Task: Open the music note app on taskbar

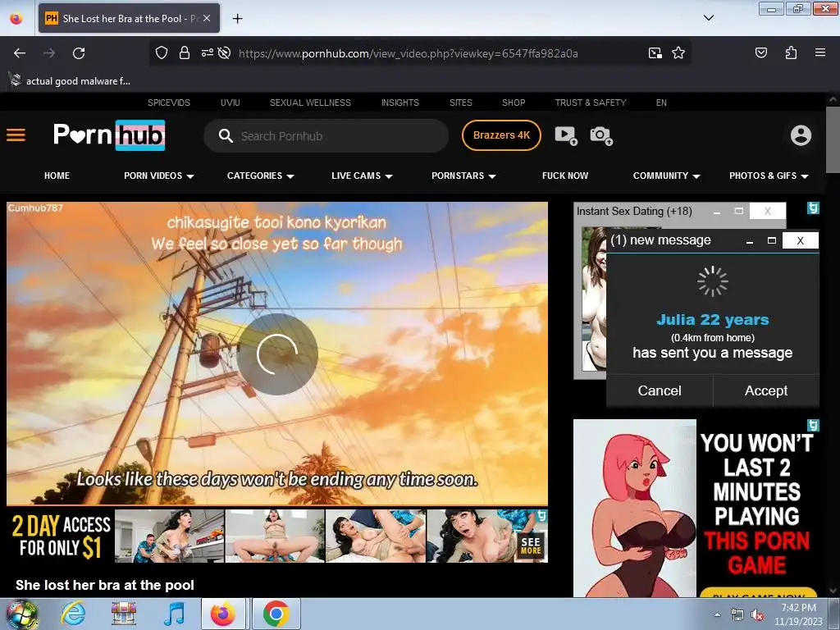Action: [x=174, y=614]
